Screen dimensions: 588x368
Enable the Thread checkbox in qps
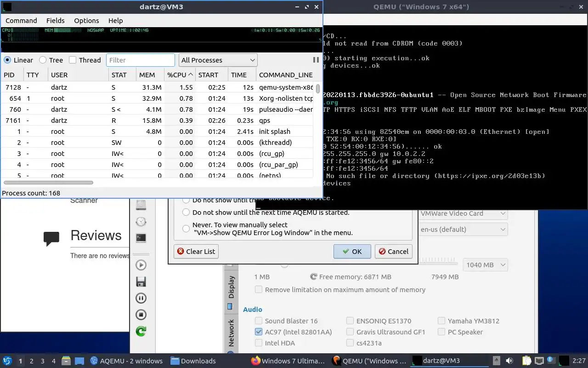73,60
